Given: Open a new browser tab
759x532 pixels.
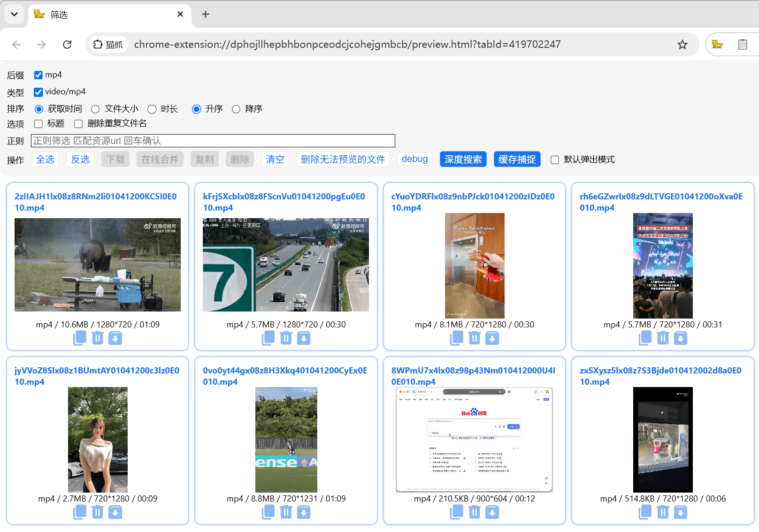Looking at the screenshot, I should pos(206,14).
